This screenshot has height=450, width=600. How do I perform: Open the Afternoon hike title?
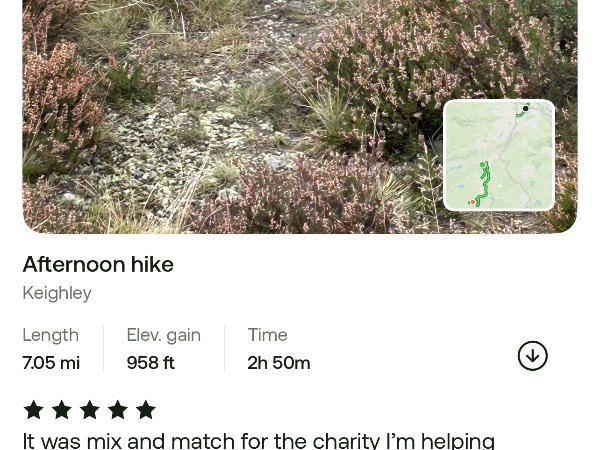click(x=98, y=264)
